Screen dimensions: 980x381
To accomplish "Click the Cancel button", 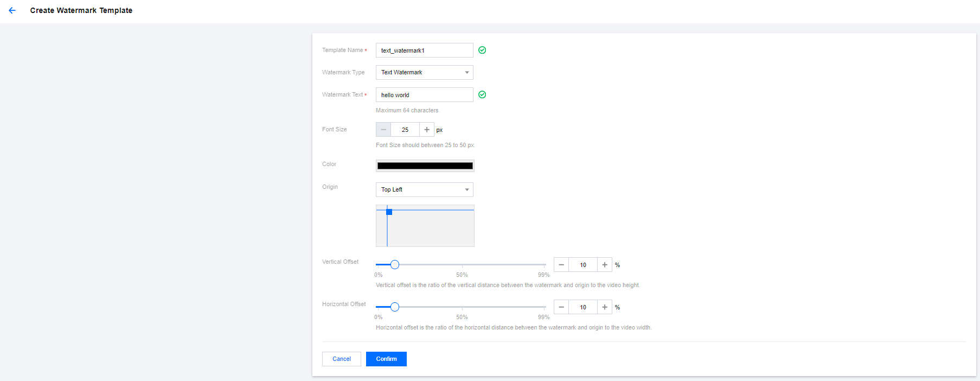I will (x=342, y=359).
